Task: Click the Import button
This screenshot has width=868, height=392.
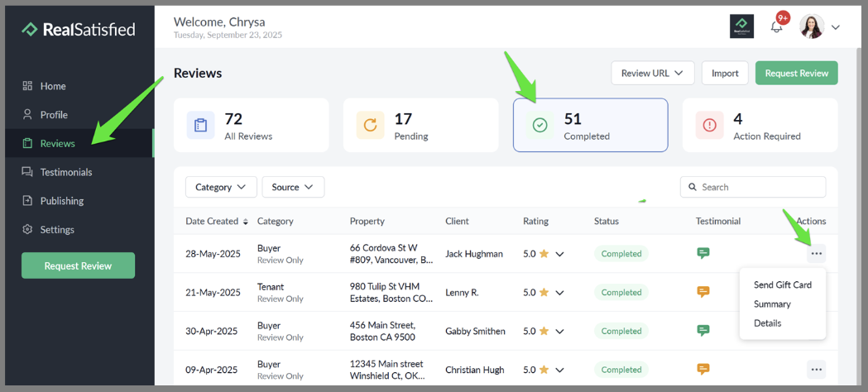Action: coord(725,73)
